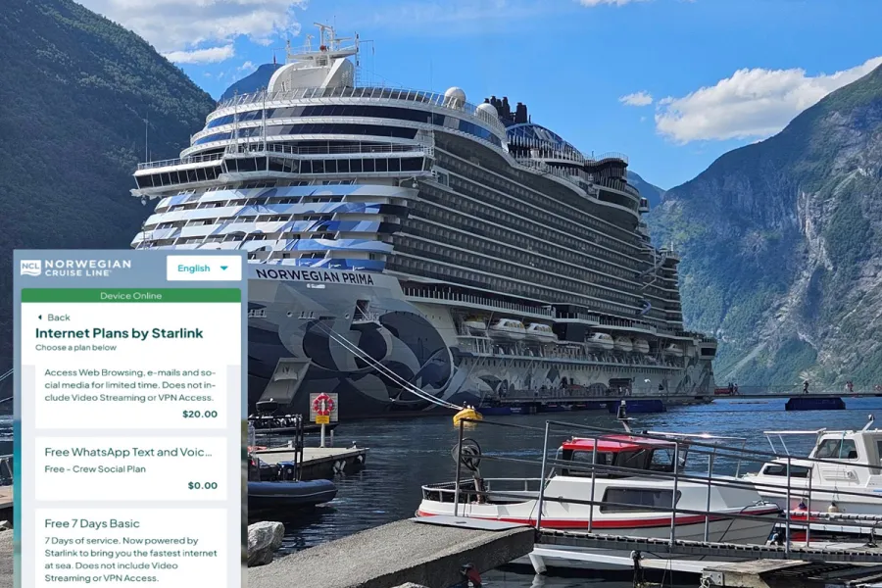
Task: Click the caret arrow beside English
Action: (x=223, y=269)
